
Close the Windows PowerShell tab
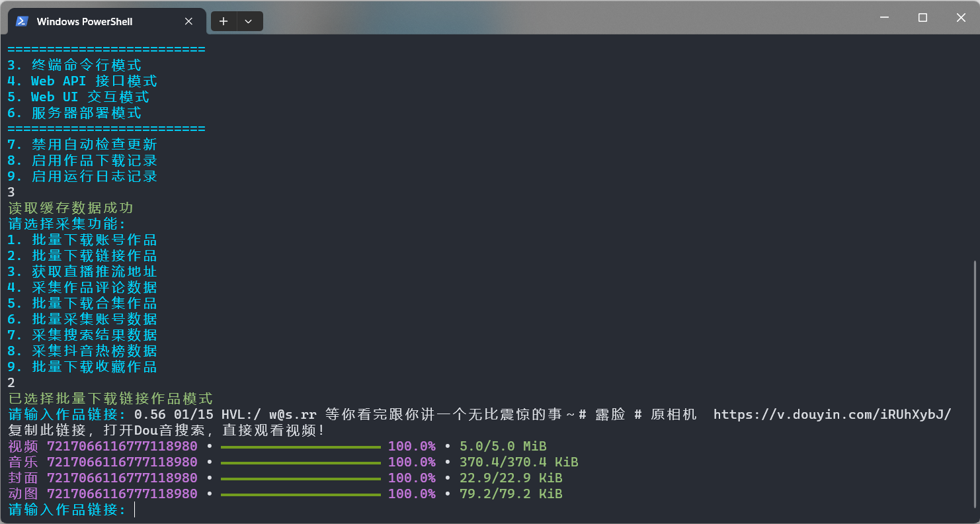coord(188,21)
